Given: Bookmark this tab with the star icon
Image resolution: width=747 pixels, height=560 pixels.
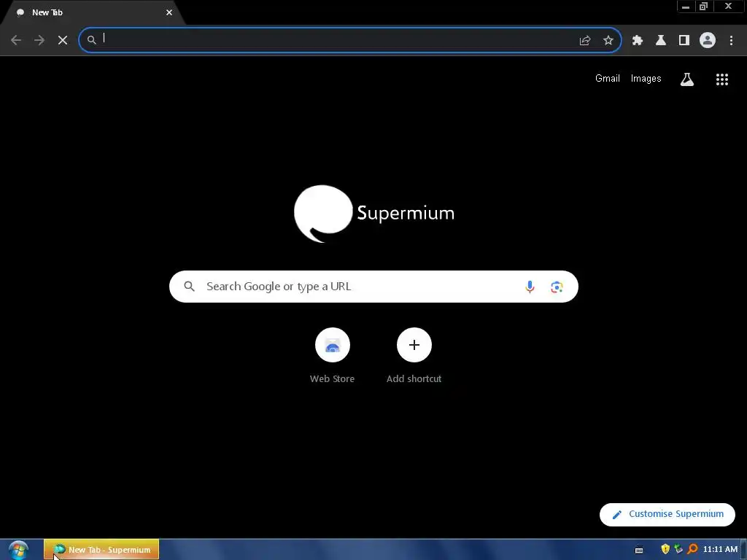Looking at the screenshot, I should pos(608,41).
